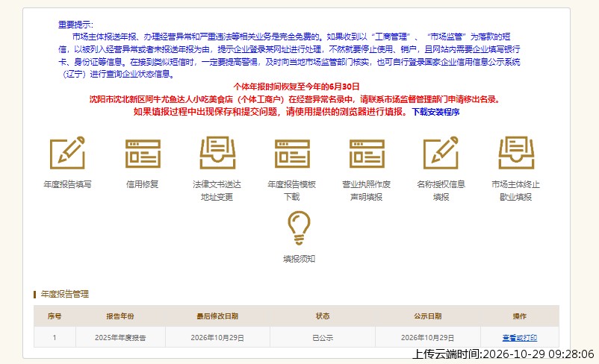Click the 个体年报时间恢复至今年的6月30日 notice
Screen dimensions: 599x364
297,87
